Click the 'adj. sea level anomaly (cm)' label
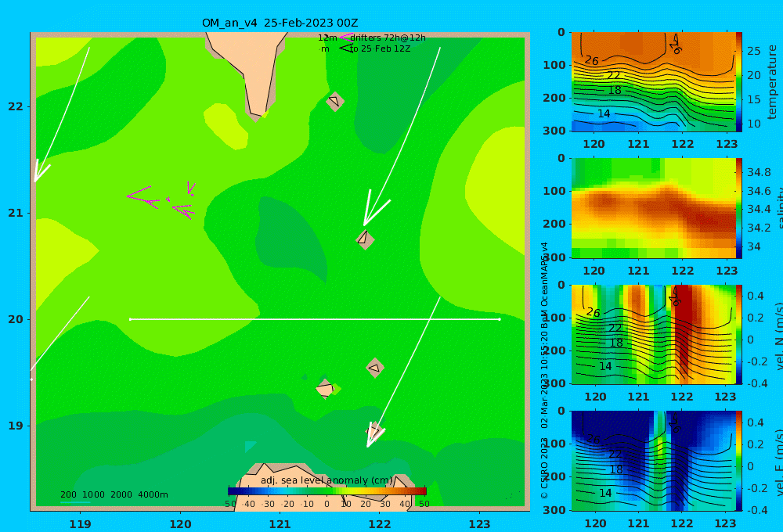The width and height of the screenshot is (783, 532). click(x=327, y=480)
